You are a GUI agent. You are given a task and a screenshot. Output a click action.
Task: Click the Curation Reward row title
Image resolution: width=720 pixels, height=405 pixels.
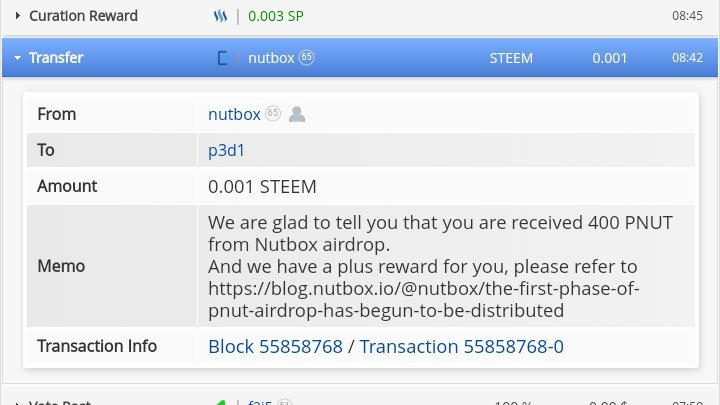click(x=83, y=16)
